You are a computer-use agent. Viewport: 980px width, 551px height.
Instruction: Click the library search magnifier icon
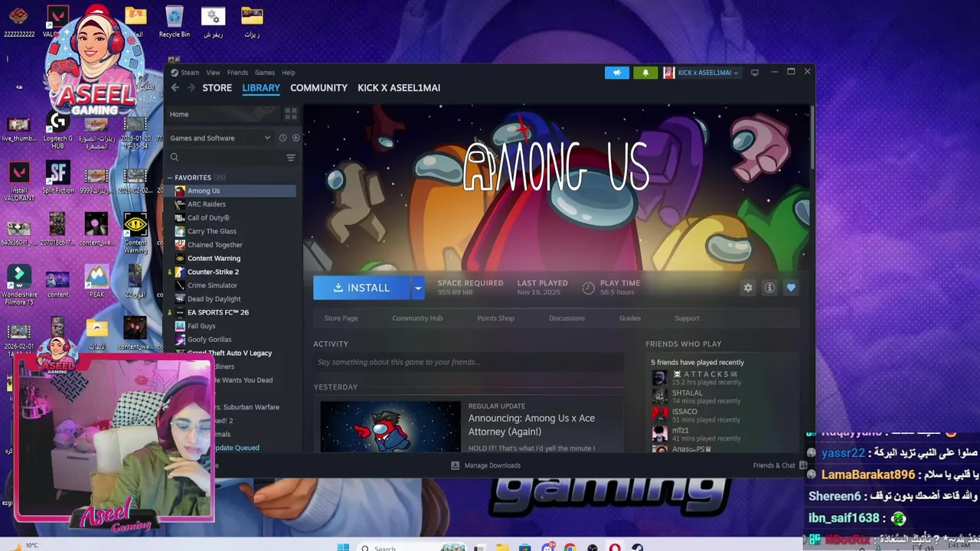(175, 158)
